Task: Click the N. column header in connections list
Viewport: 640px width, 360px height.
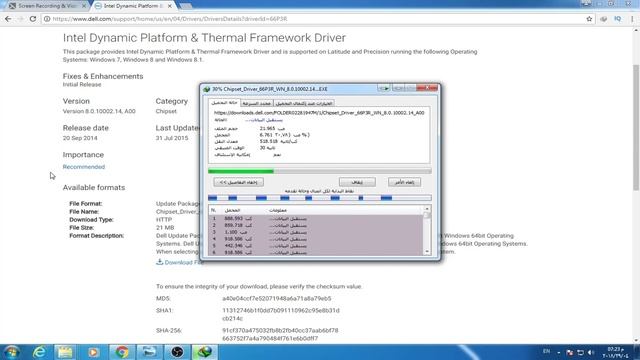Action: point(213,210)
